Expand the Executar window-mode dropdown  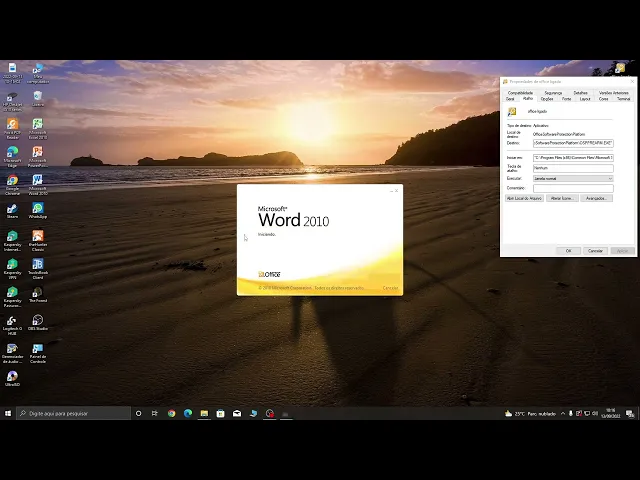pyautogui.click(x=573, y=179)
